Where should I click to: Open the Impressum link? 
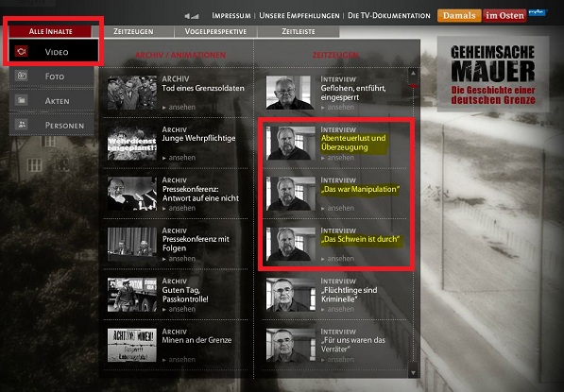[x=231, y=16]
